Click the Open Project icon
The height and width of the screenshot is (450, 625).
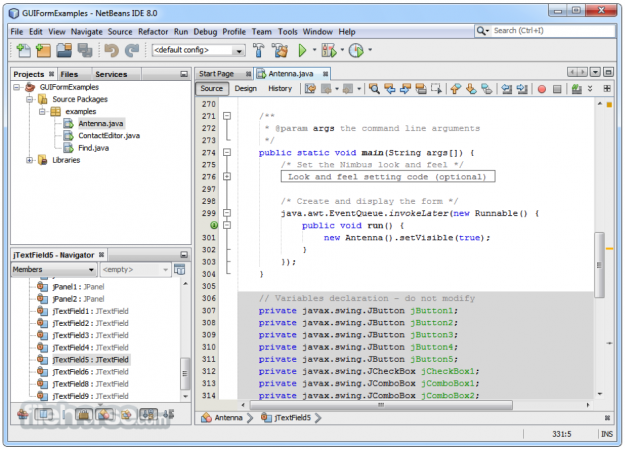coord(64,50)
